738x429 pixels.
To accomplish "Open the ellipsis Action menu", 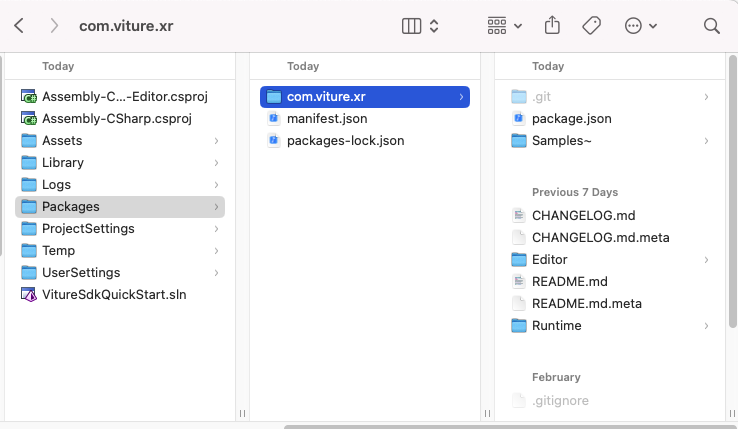I will coord(640,26).
